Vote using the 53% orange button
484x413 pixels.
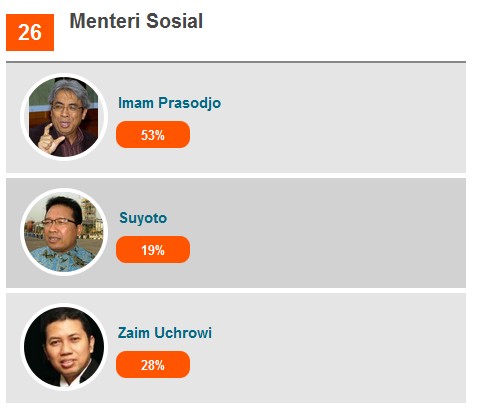(x=153, y=135)
